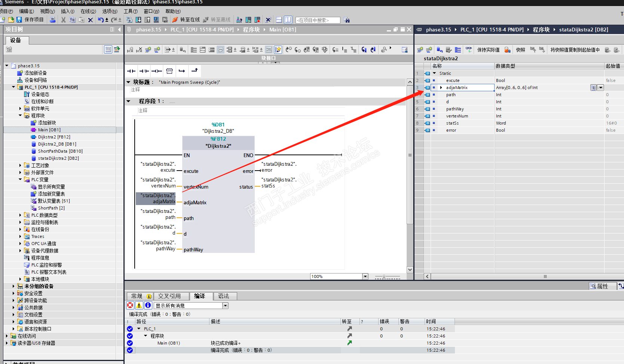Insert a normally closed contact
The image size is (624, 364).
144,71
